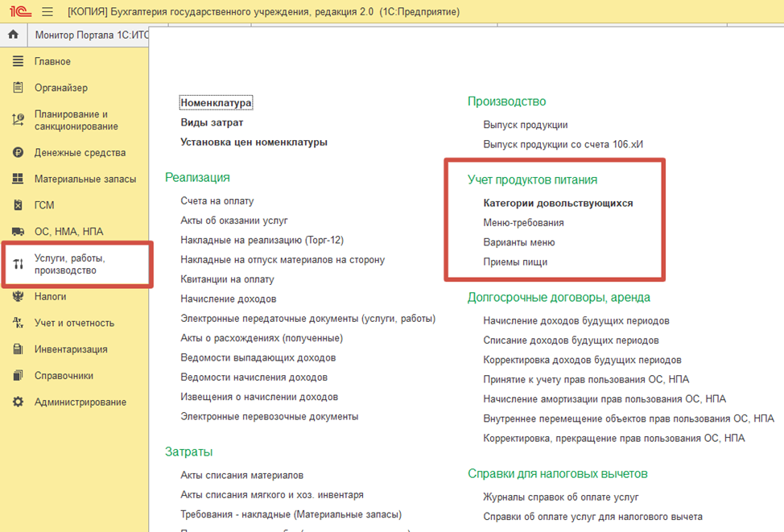The width and height of the screenshot is (784, 532).
Task: Open Внутреннее перемещение объектов прав пользования
Action: click(629, 419)
